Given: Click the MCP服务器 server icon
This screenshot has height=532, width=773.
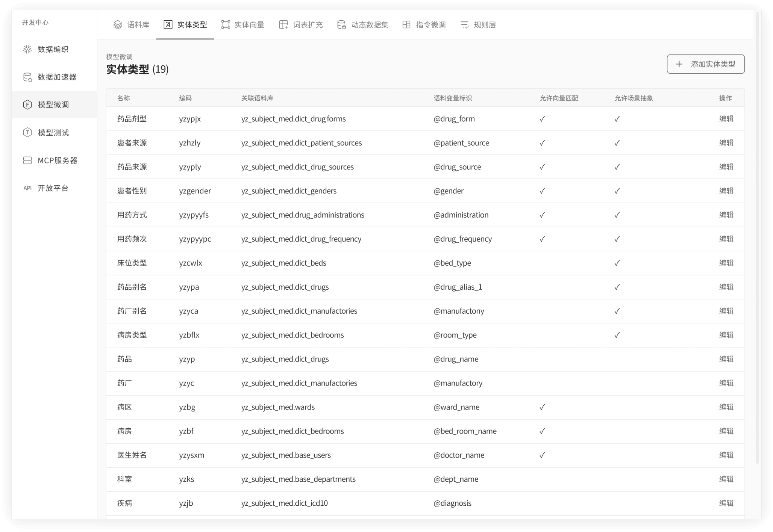Looking at the screenshot, I should (27, 160).
